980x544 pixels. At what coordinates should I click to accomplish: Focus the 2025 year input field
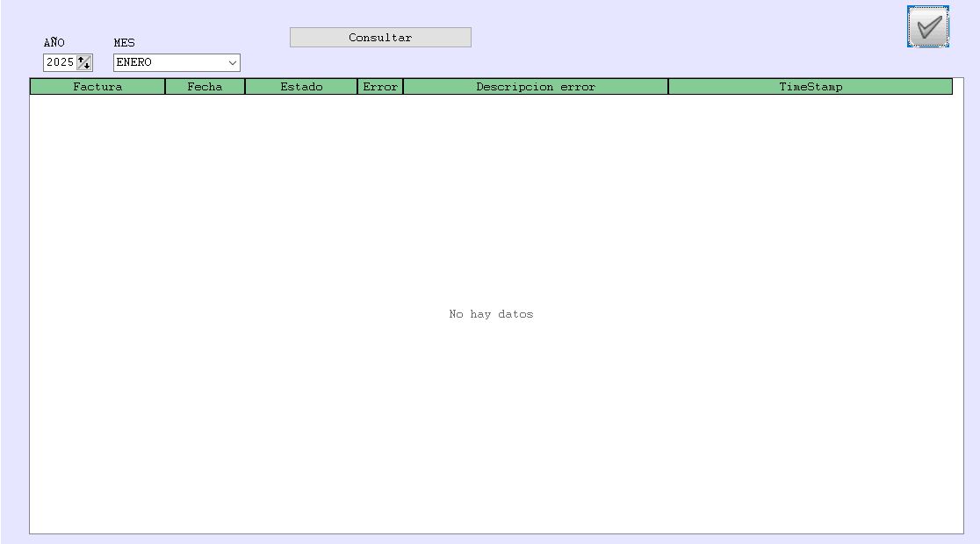60,63
